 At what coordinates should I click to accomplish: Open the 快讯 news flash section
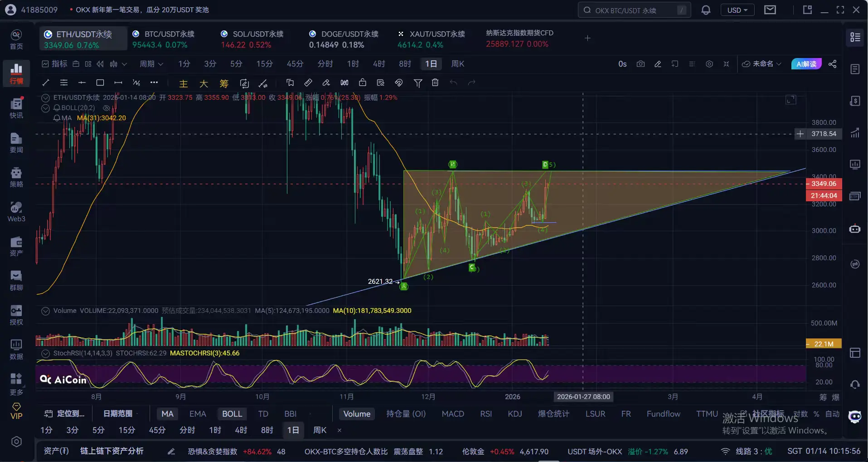click(16, 108)
